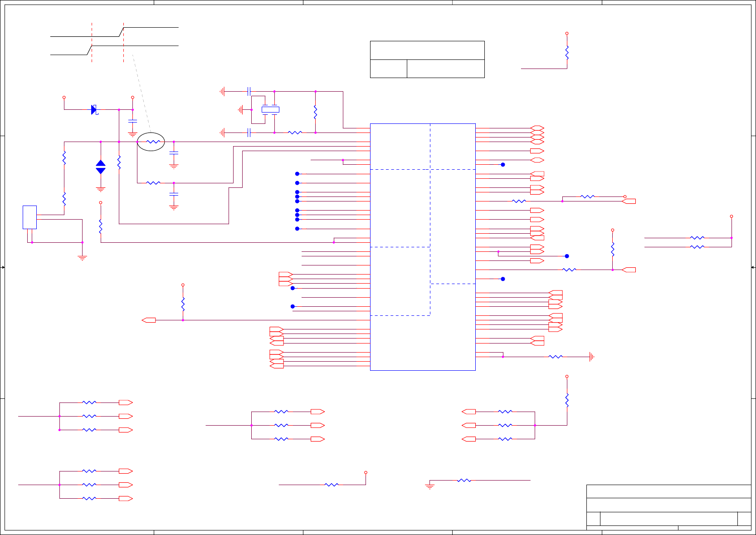Select the capacitor on the crystal's lower rail

(249, 133)
